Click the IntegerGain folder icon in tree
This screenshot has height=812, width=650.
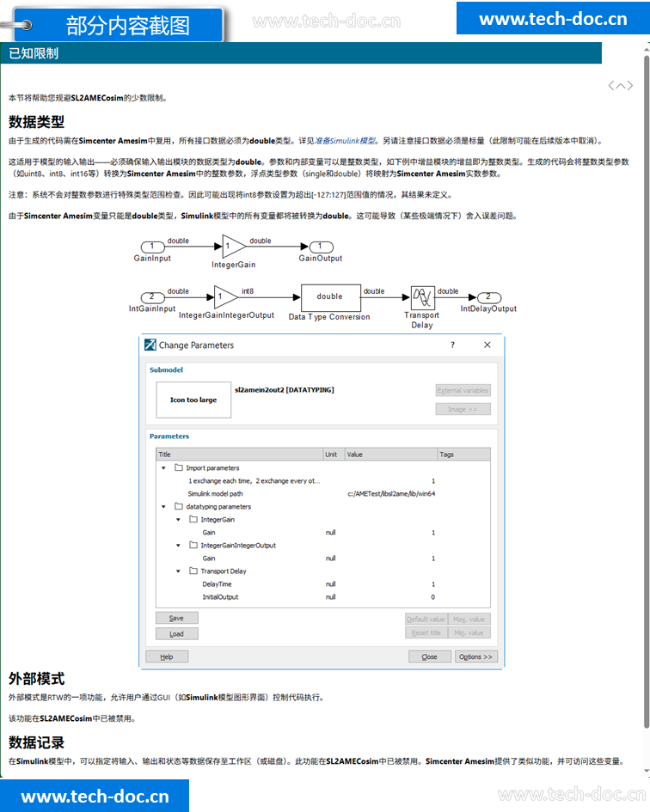193,519
